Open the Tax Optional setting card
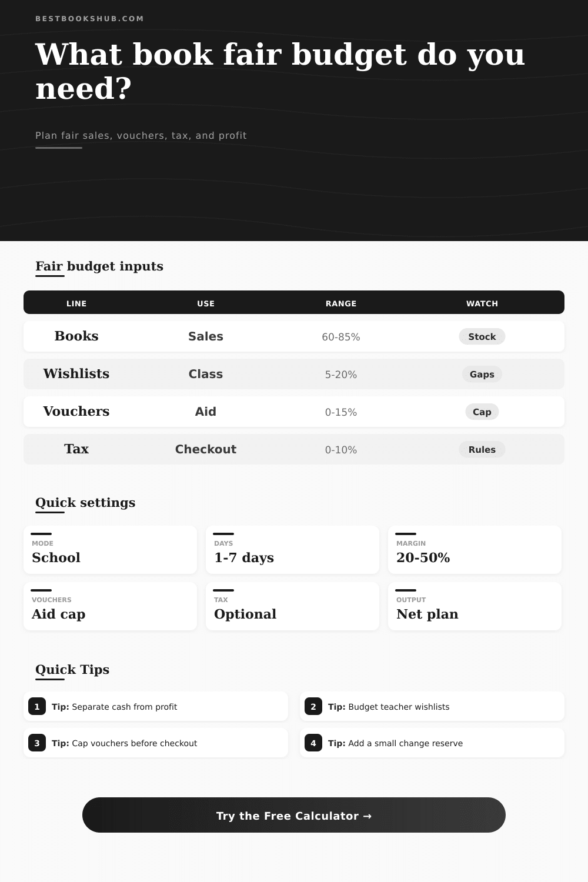The image size is (588, 882). pos(292,606)
